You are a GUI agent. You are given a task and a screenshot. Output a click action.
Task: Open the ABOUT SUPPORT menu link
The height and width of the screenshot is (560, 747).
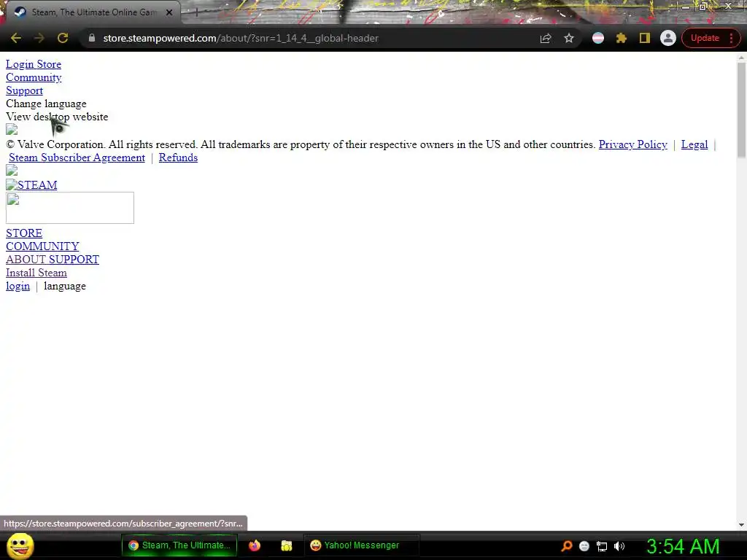[53, 260]
